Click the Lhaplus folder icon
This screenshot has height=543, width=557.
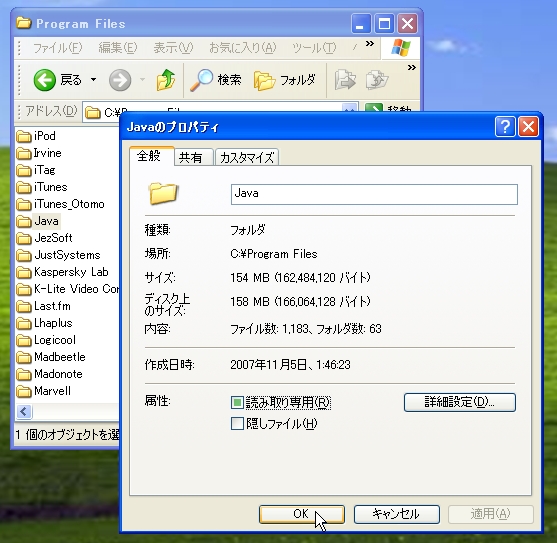24,323
